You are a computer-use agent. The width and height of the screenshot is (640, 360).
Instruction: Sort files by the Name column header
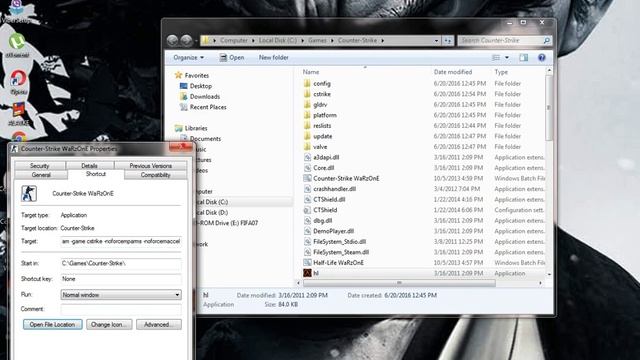click(311, 72)
